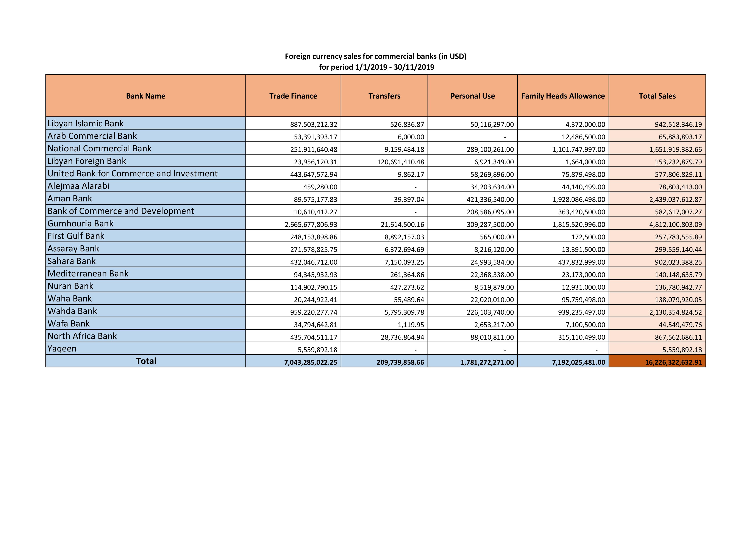Click the 'Personal Use' column header
Screen dimensions: 756x535
click(472, 96)
